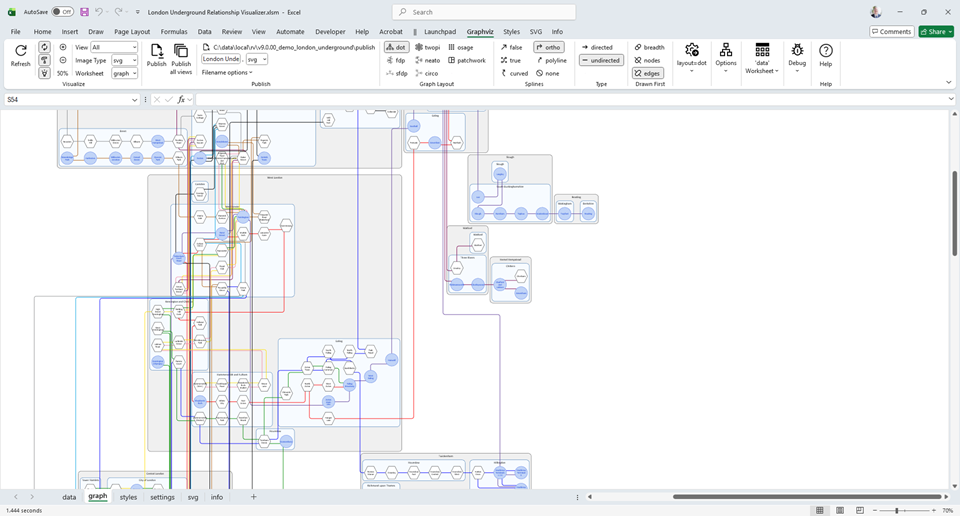Expand the Filename options menu

(x=227, y=73)
